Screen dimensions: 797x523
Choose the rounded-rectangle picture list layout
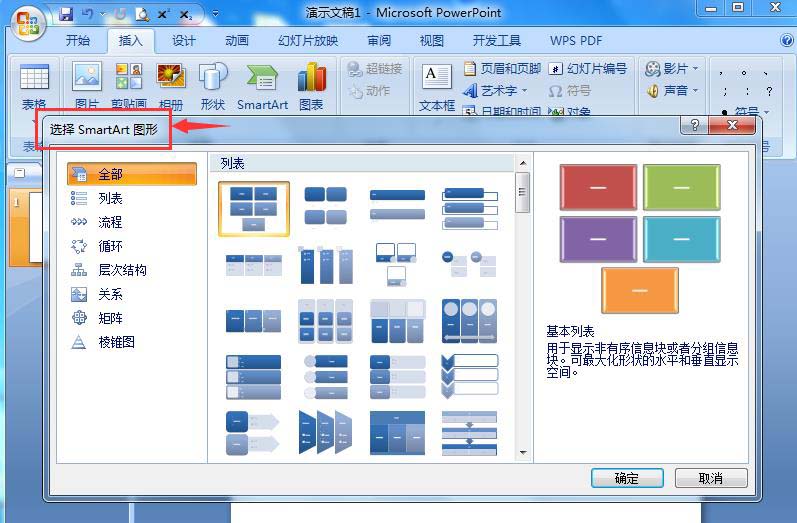(325, 205)
